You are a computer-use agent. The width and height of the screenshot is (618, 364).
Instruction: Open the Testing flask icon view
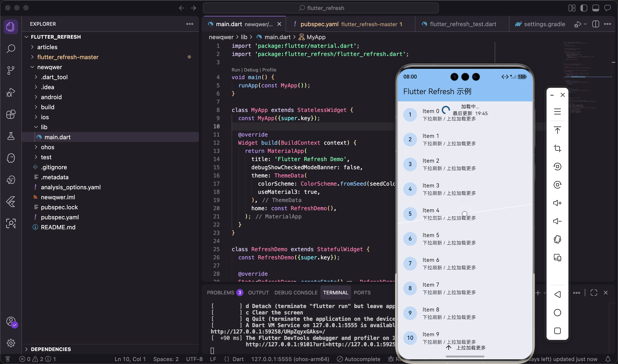click(x=11, y=136)
